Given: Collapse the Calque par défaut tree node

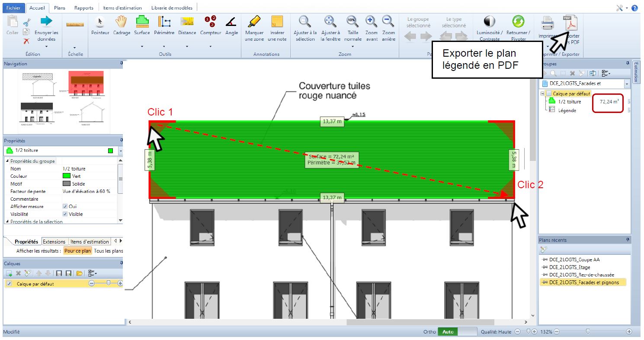Looking at the screenshot, I should [542, 94].
